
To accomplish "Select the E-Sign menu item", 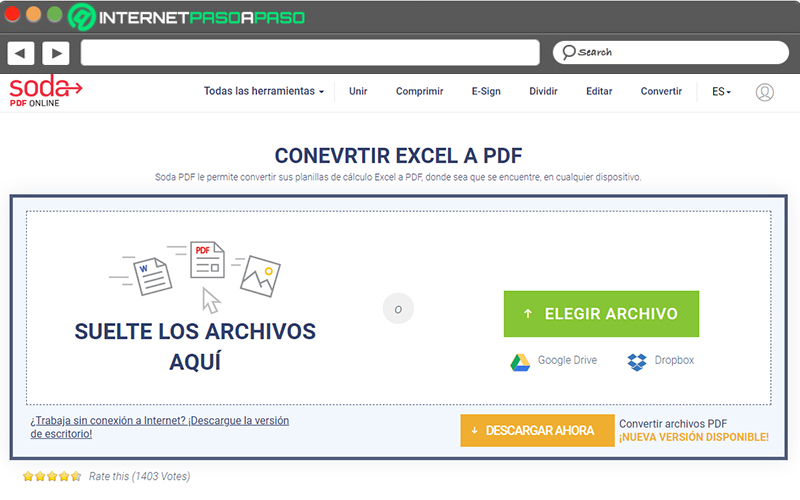I will click(486, 91).
